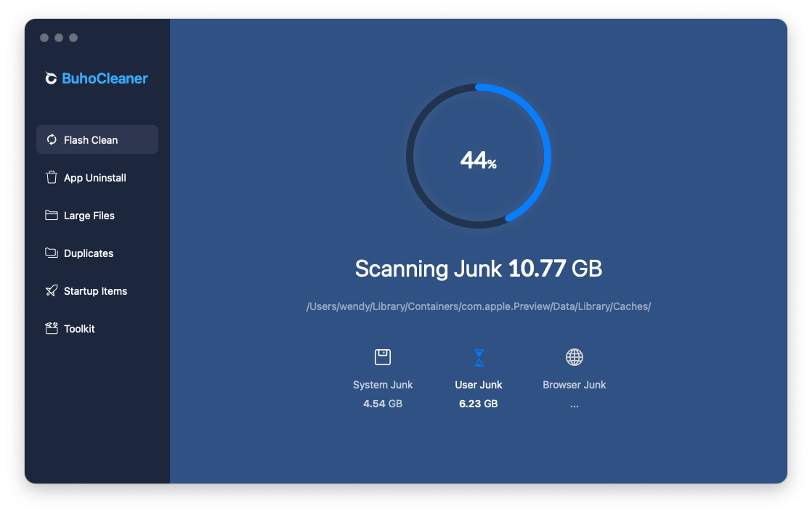
Task: Click the Scanning Junk 10.77 GB heading
Action: coord(479,269)
